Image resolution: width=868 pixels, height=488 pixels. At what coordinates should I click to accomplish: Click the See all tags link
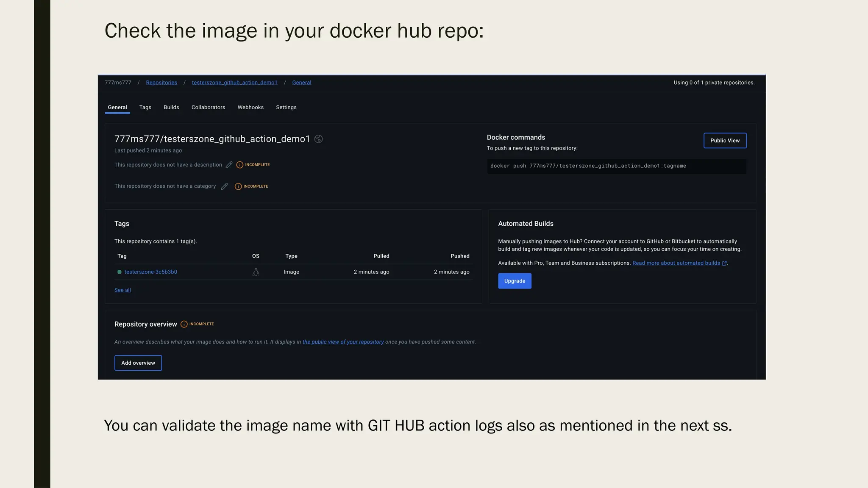(122, 290)
